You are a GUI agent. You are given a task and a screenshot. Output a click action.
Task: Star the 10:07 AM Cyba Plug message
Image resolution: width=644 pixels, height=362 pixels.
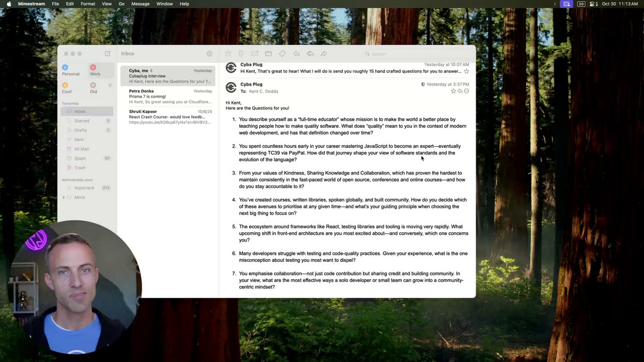click(466, 71)
